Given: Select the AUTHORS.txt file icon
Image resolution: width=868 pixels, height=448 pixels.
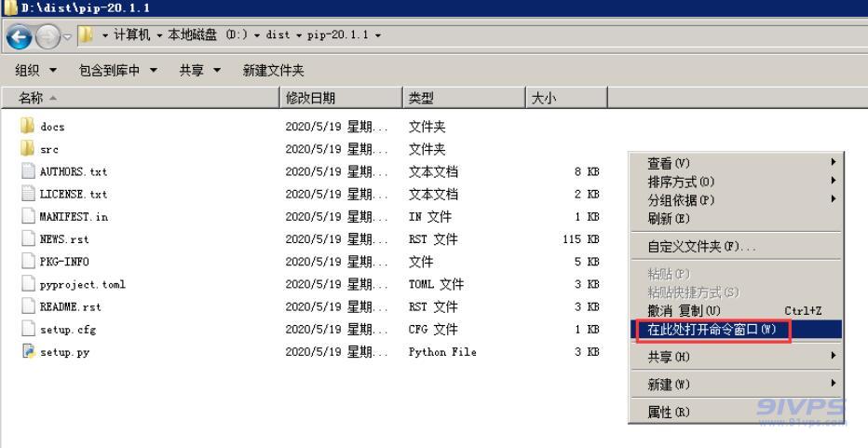Looking at the screenshot, I should pyautogui.click(x=28, y=170).
